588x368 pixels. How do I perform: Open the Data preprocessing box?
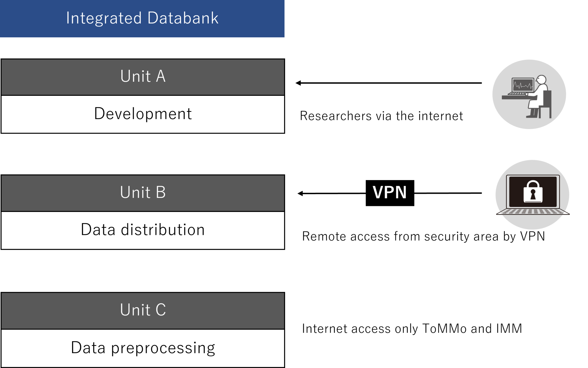143,348
